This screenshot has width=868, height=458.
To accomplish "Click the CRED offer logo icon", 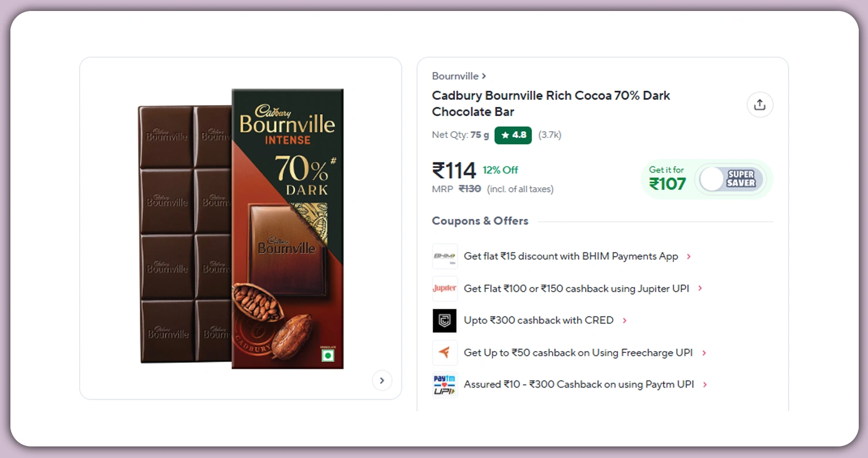I will 445,321.
